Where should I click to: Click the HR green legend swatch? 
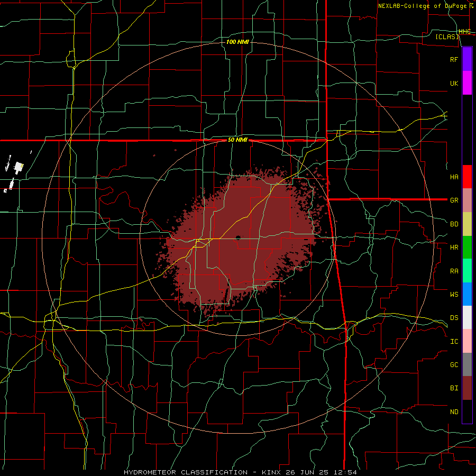pyautogui.click(x=467, y=248)
